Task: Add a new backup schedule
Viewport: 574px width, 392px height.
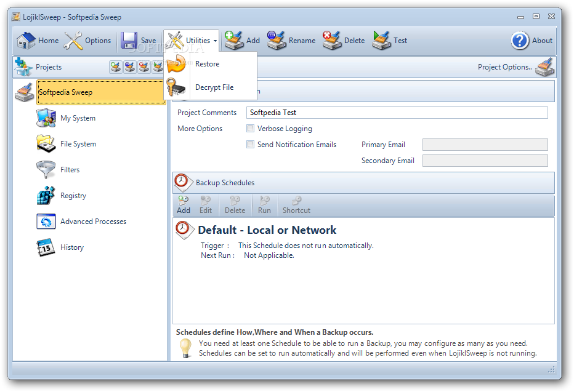Action: 184,205
